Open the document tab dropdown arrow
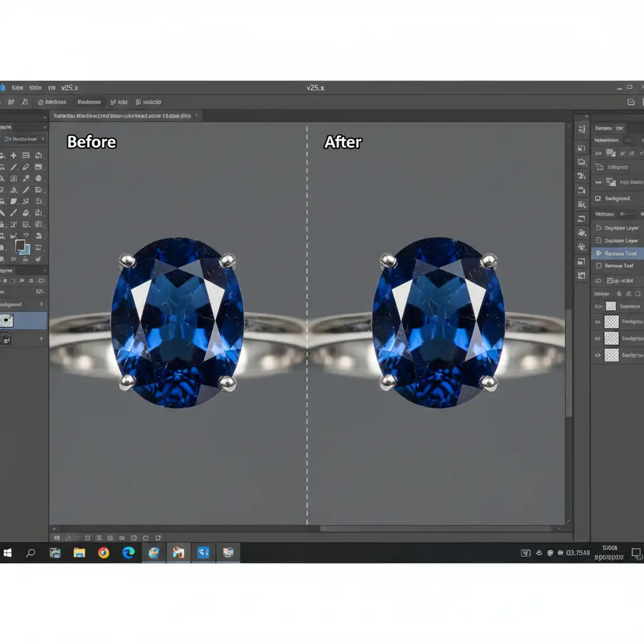This screenshot has width=644, height=644. click(197, 116)
